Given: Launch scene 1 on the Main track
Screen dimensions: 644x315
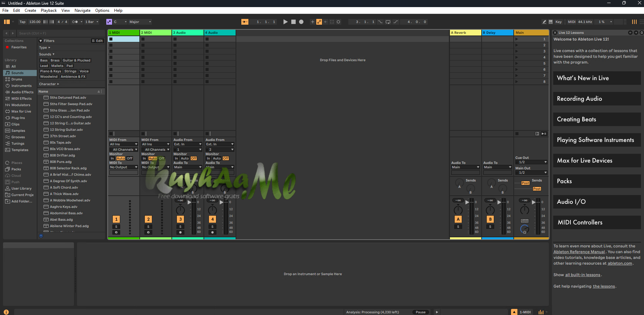Looking at the screenshot, I should (x=516, y=39).
